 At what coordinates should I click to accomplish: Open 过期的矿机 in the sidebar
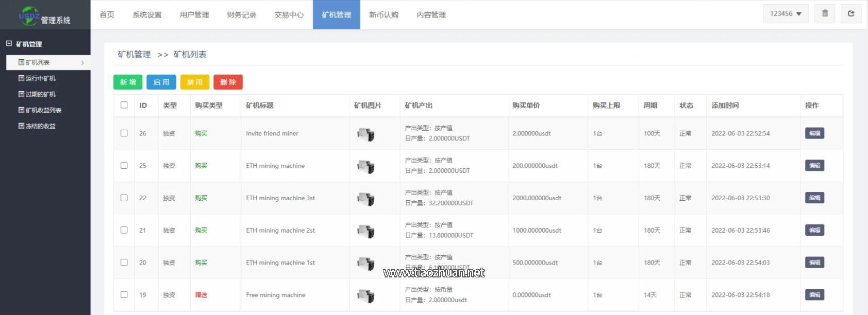(x=40, y=94)
